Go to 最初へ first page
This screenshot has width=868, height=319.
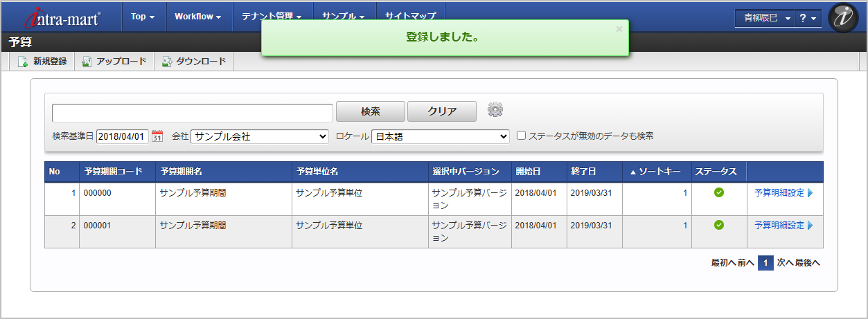(723, 263)
